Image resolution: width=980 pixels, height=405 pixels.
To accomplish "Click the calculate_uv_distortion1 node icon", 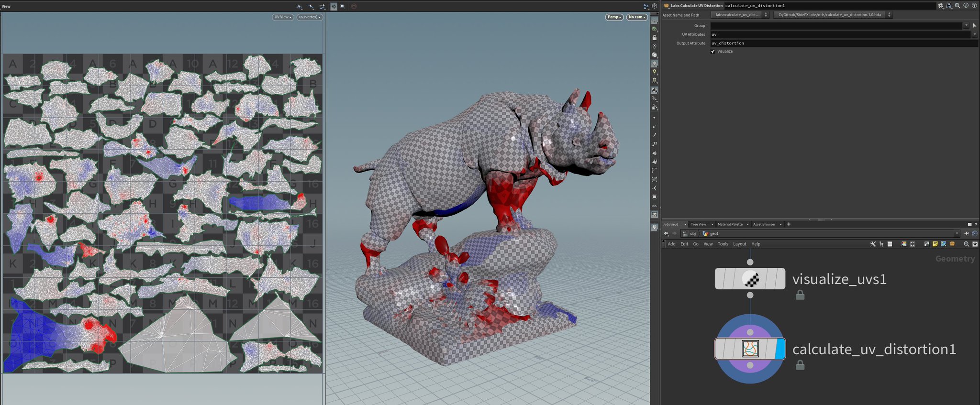I will click(750, 349).
